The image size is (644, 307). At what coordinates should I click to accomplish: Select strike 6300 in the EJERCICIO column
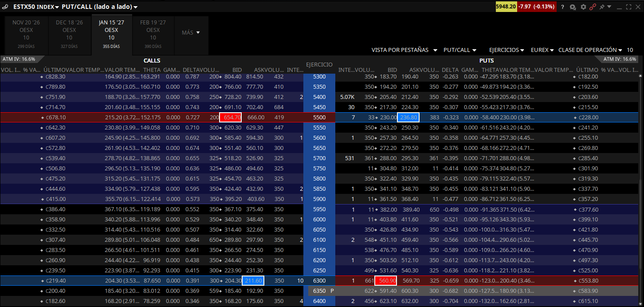(319, 280)
